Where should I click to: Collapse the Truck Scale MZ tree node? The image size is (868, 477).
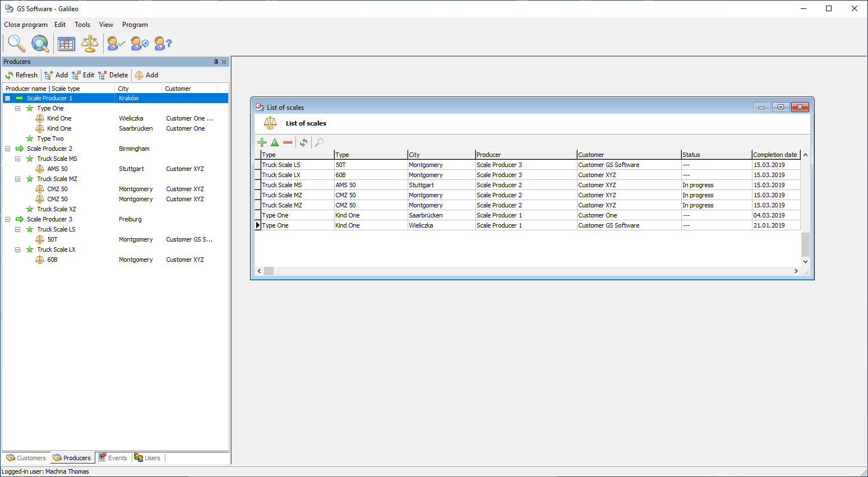[18, 179]
